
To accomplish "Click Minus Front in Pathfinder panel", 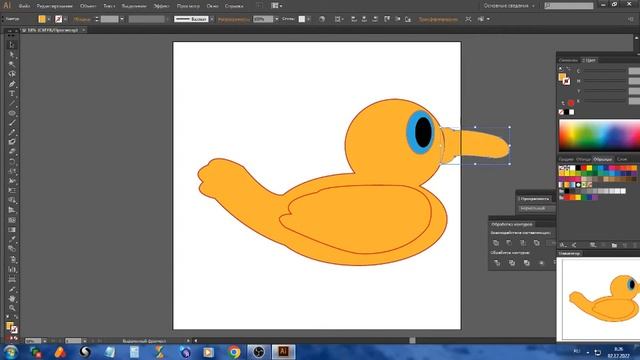I will tap(509, 243).
